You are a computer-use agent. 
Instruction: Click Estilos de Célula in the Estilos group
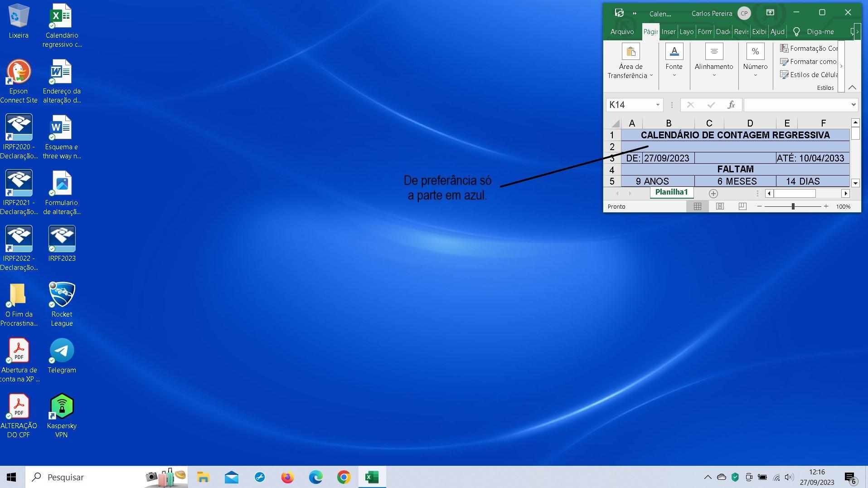click(809, 74)
